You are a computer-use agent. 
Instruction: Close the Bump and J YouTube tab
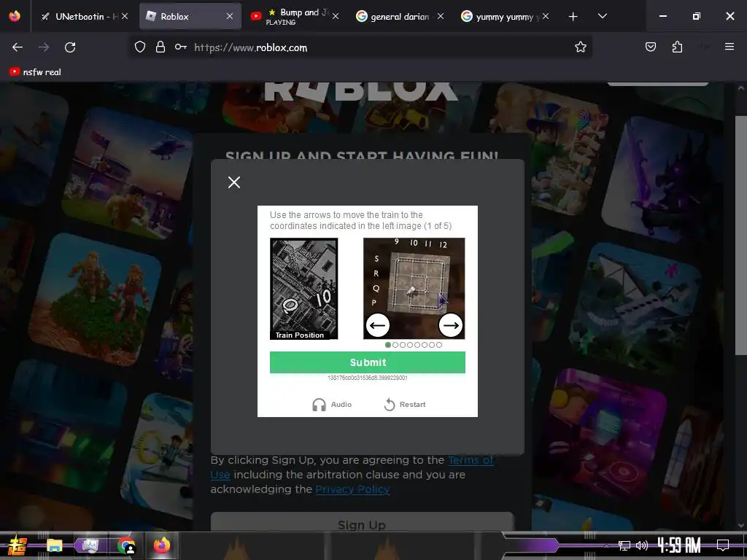pos(336,16)
